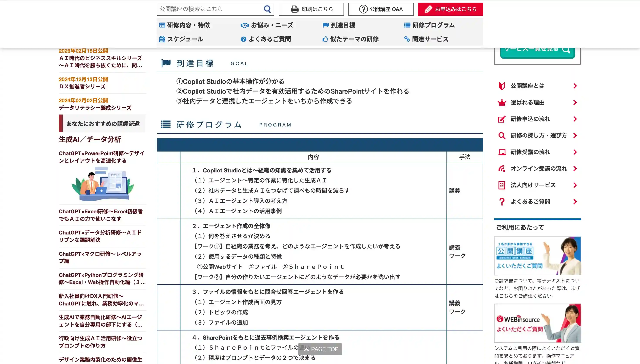Click the beginner mark icon beside 公開講座とは
This screenshot has width=640, height=364.
[502, 86]
